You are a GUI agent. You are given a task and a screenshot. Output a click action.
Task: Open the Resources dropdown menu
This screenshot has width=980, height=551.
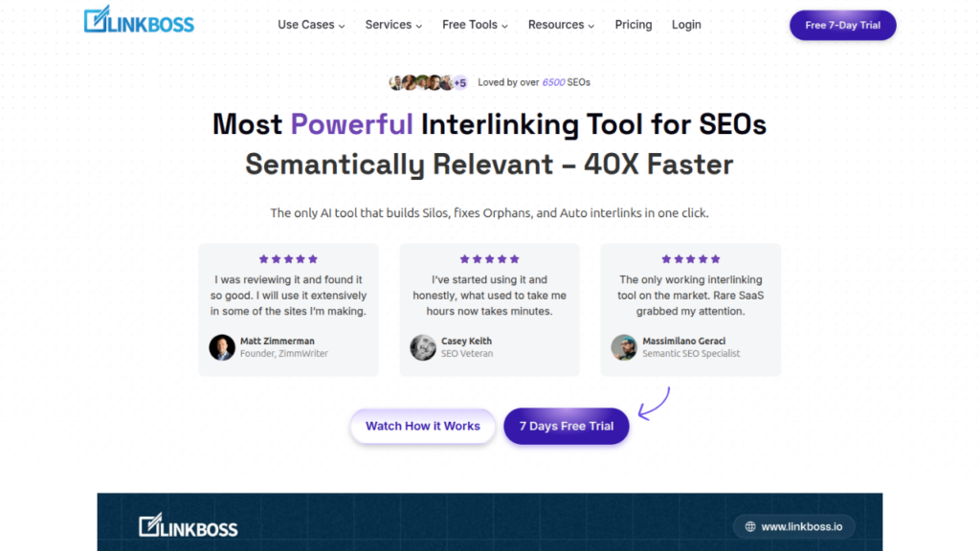pos(561,25)
